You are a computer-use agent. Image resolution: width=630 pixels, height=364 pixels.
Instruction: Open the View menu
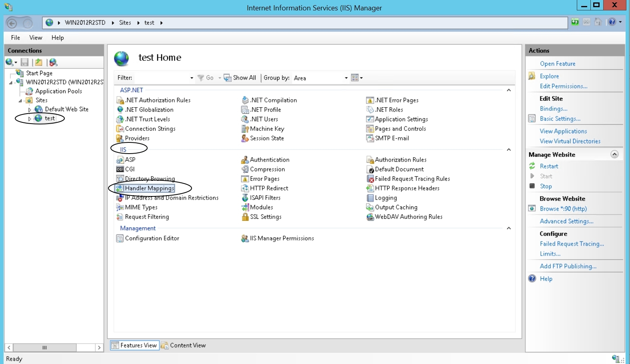36,38
